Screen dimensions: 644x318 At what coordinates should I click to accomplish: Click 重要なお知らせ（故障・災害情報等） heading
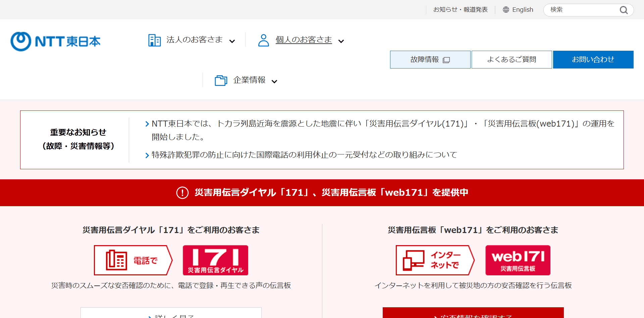click(x=78, y=139)
